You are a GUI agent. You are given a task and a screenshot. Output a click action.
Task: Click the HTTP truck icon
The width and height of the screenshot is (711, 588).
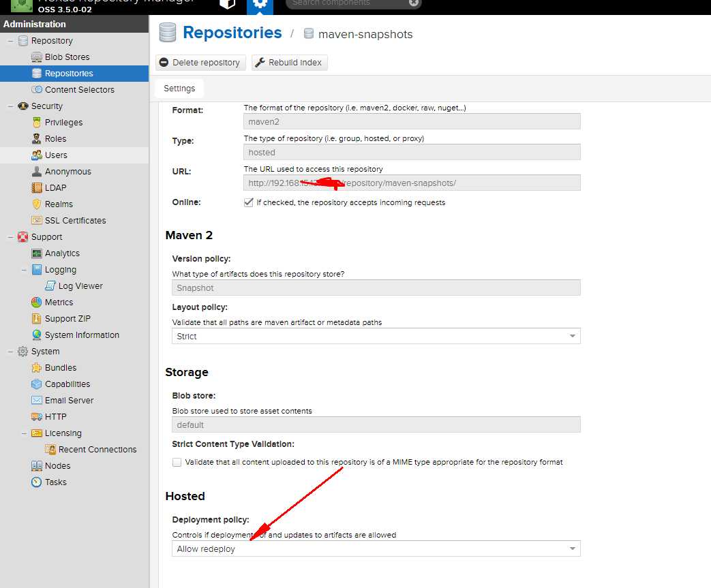coord(37,416)
